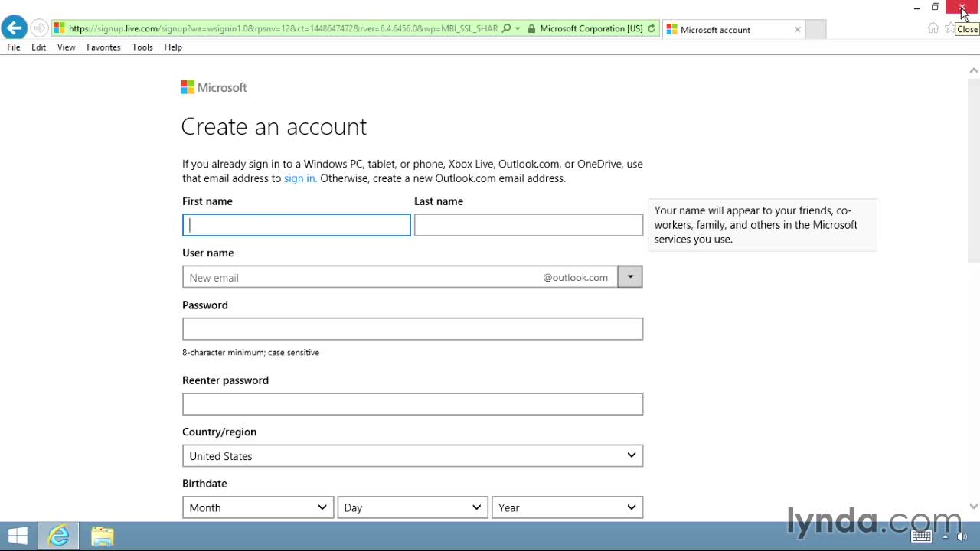This screenshot has width=980, height=551.
Task: Click the Password field
Action: (x=413, y=329)
